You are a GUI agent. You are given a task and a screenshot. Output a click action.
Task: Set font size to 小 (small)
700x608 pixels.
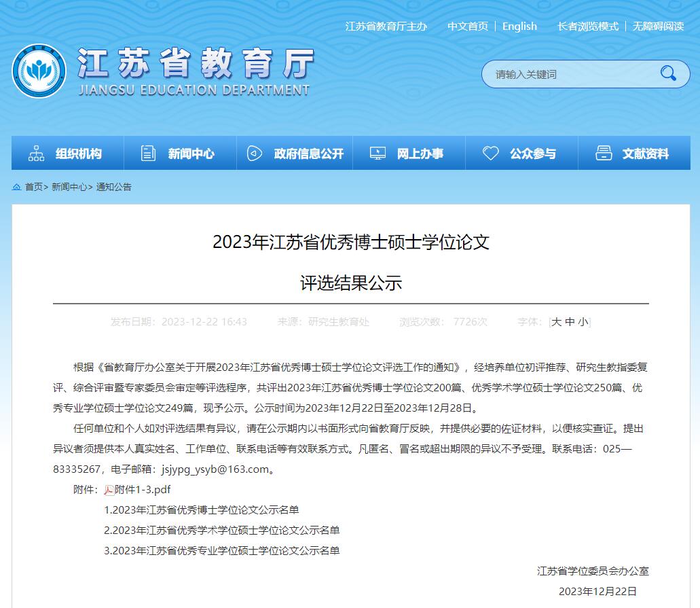click(x=583, y=322)
